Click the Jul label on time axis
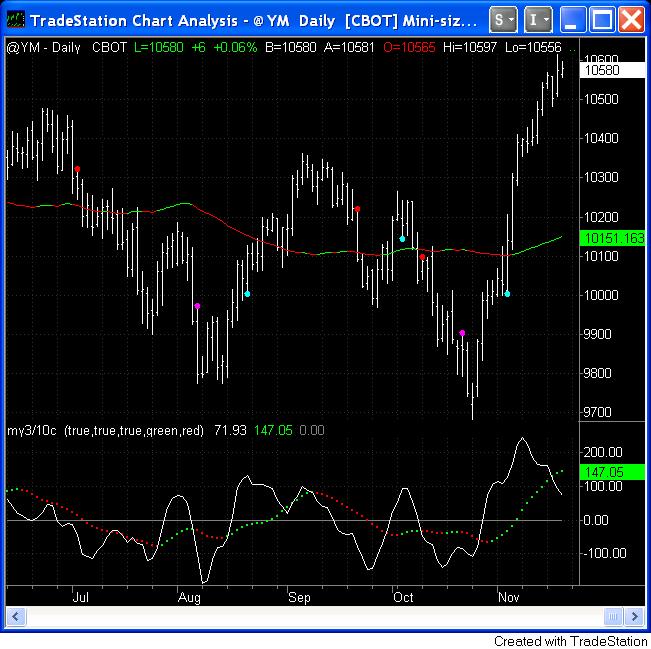This screenshot has width=651, height=649. (x=81, y=598)
